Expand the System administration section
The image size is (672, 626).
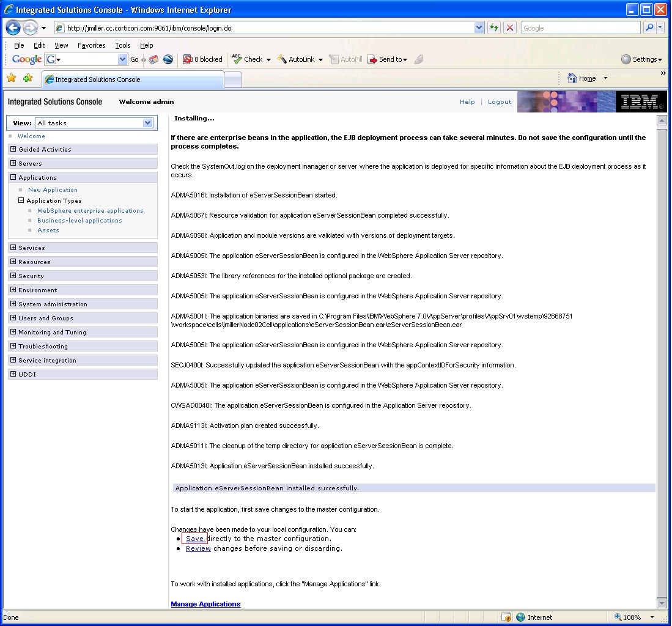(x=13, y=304)
